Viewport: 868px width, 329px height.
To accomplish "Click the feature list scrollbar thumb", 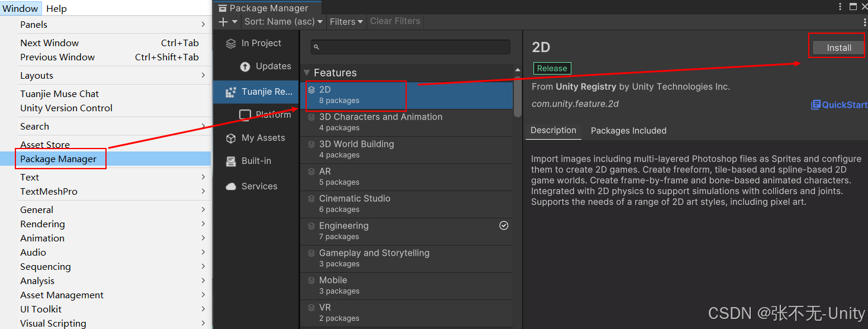I will point(518,96).
